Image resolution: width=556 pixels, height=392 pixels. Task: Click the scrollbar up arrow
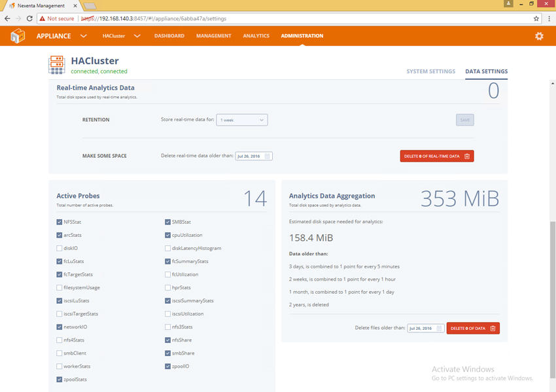click(x=553, y=83)
